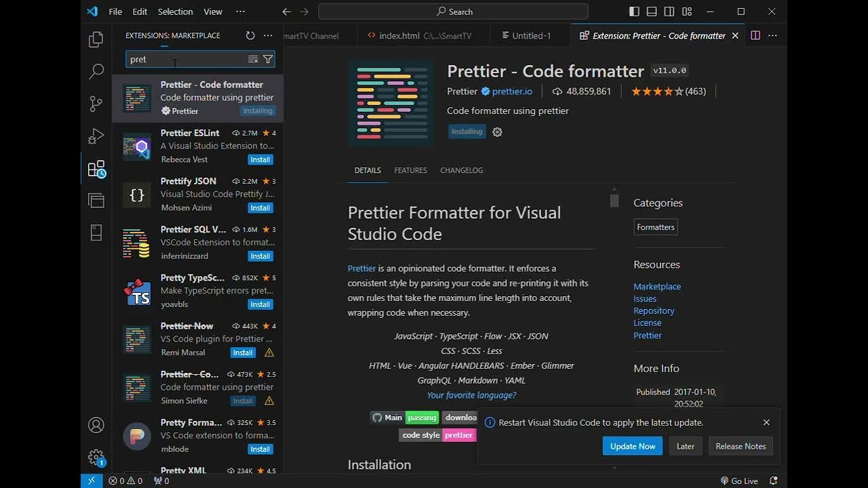Show errors and warnings in status bar
The image size is (868, 488).
point(125,481)
